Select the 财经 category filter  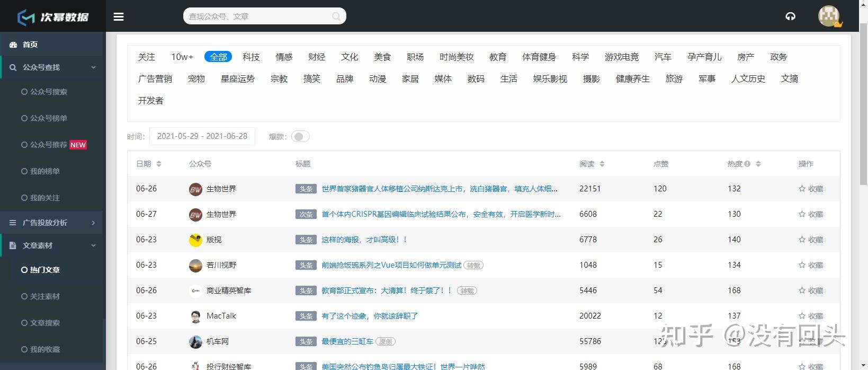[317, 57]
